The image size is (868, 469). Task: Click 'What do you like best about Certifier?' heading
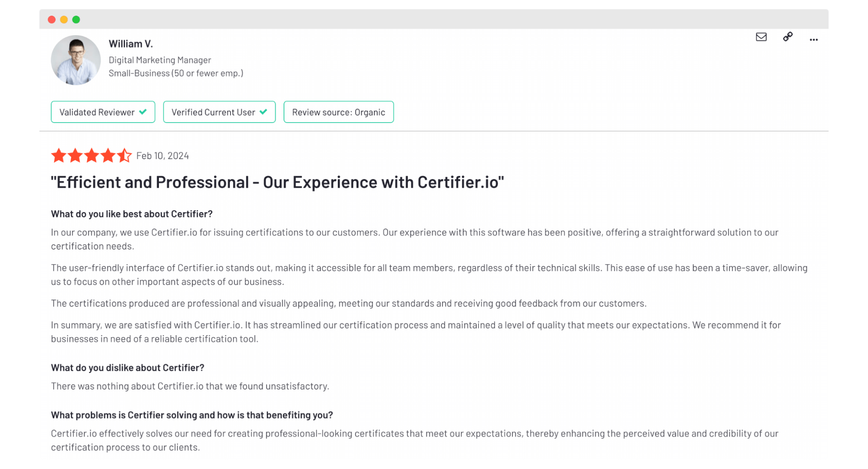(x=132, y=214)
